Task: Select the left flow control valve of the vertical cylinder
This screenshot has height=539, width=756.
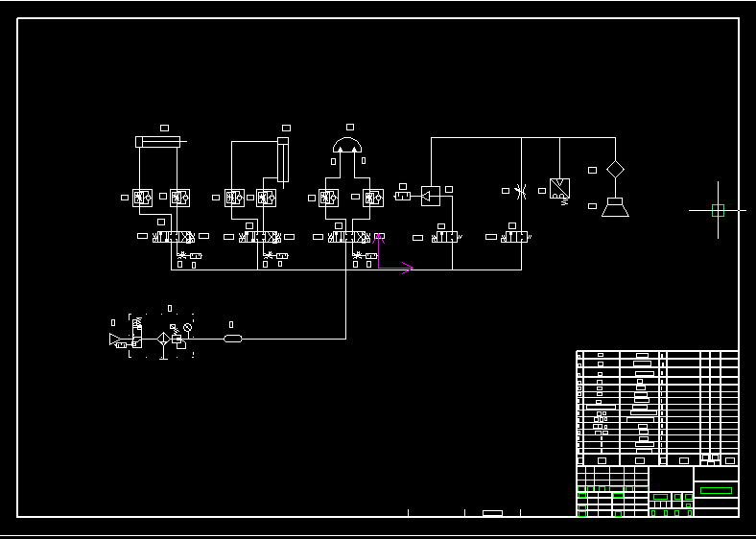Action: 234,198
